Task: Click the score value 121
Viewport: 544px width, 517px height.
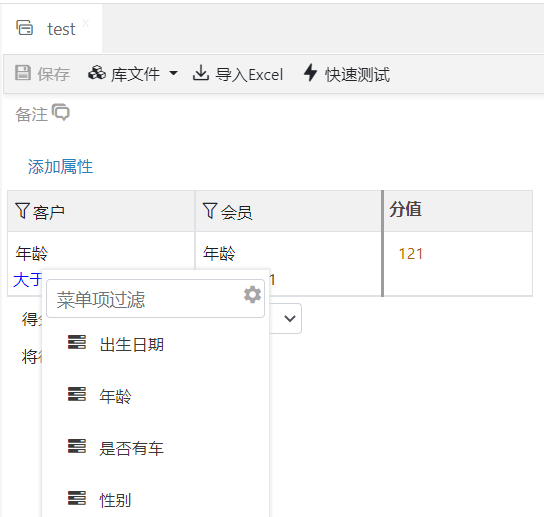Action: point(410,254)
